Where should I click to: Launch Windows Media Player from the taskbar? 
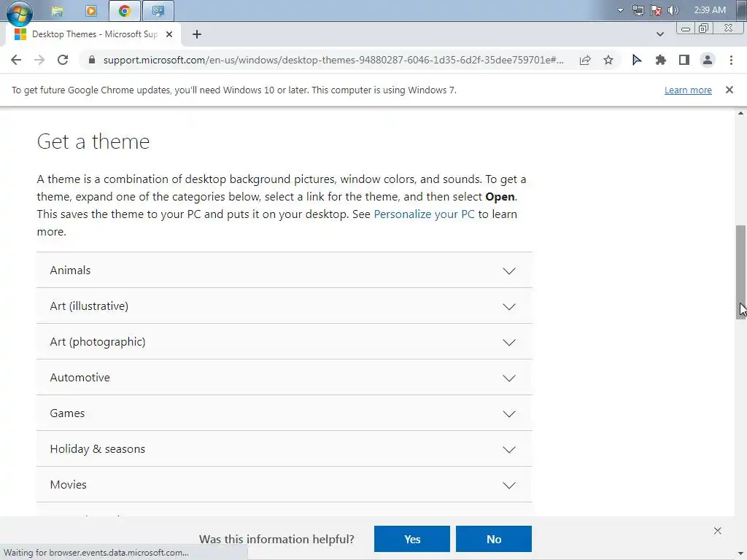tap(91, 10)
